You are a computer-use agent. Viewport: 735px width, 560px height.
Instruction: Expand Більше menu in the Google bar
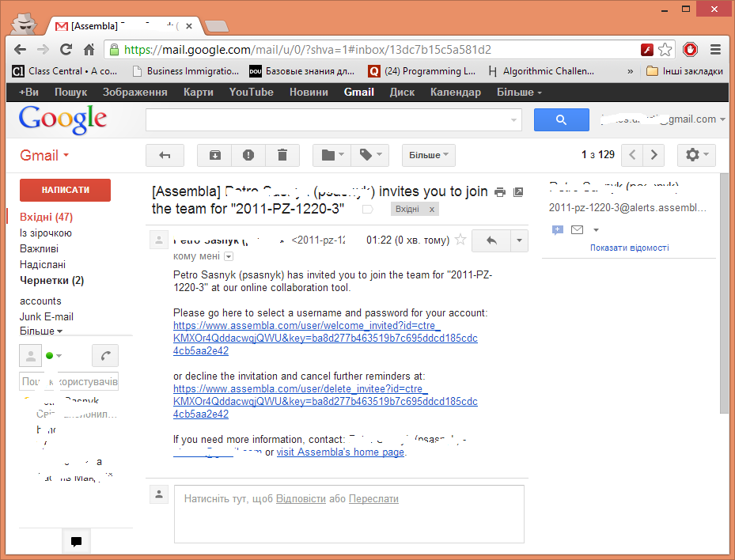pyautogui.click(x=519, y=93)
